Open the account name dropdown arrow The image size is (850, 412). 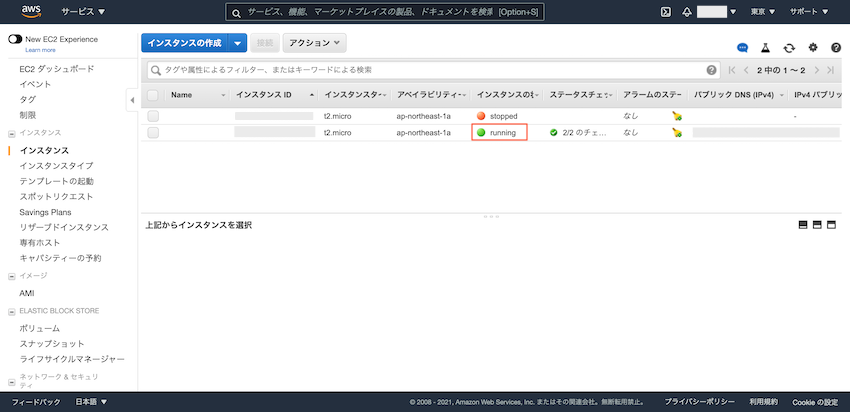coord(733,12)
